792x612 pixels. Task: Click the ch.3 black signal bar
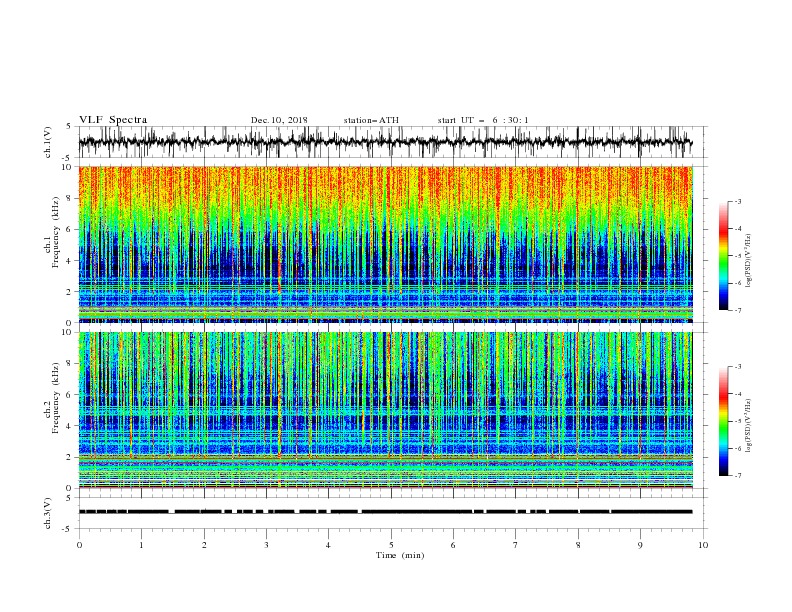coord(385,512)
